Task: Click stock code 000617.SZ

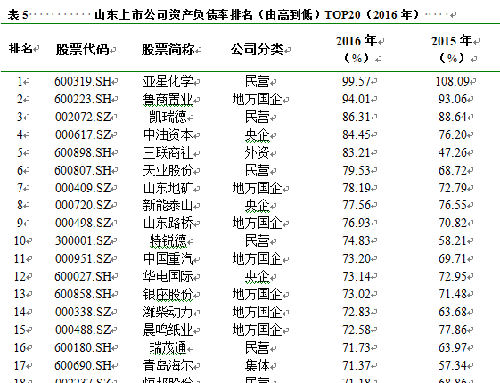Action: (x=83, y=135)
